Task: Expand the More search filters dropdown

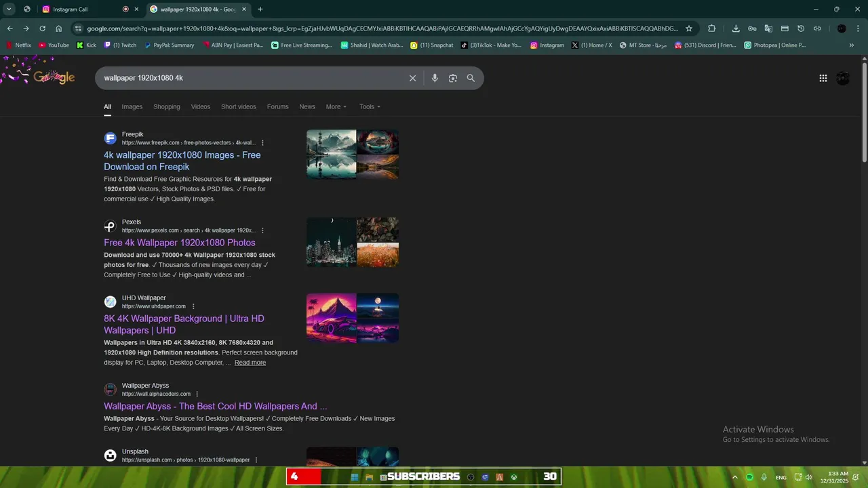Action: pyautogui.click(x=336, y=106)
